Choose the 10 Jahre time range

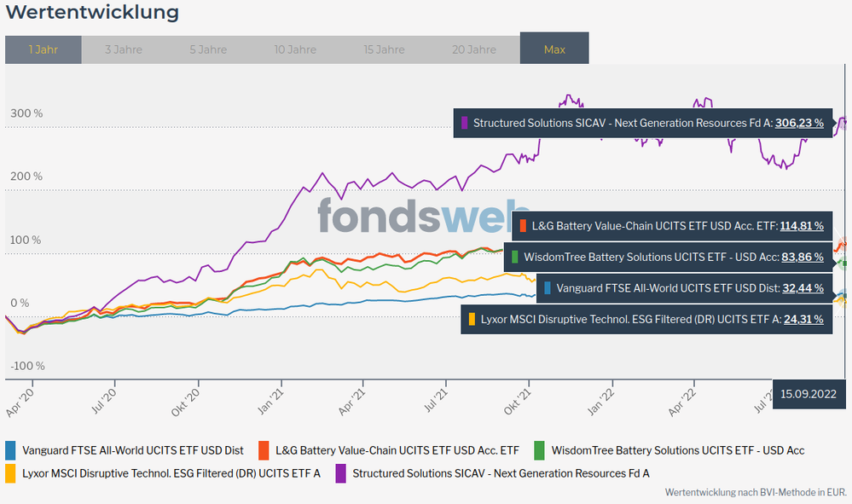tap(295, 49)
